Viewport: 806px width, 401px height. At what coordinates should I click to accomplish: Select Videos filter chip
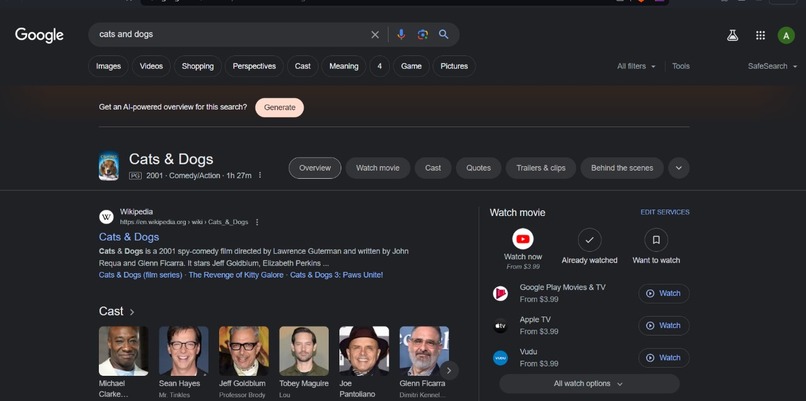[151, 66]
